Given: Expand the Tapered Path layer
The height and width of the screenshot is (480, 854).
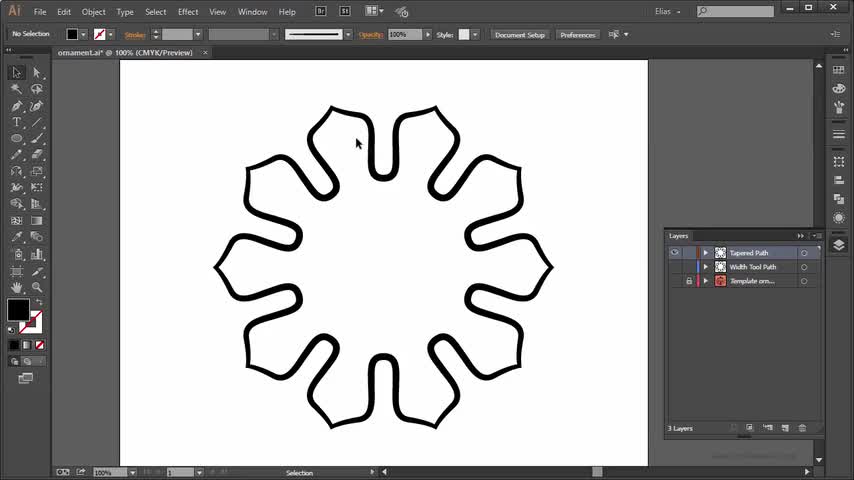Looking at the screenshot, I should click(x=705, y=253).
